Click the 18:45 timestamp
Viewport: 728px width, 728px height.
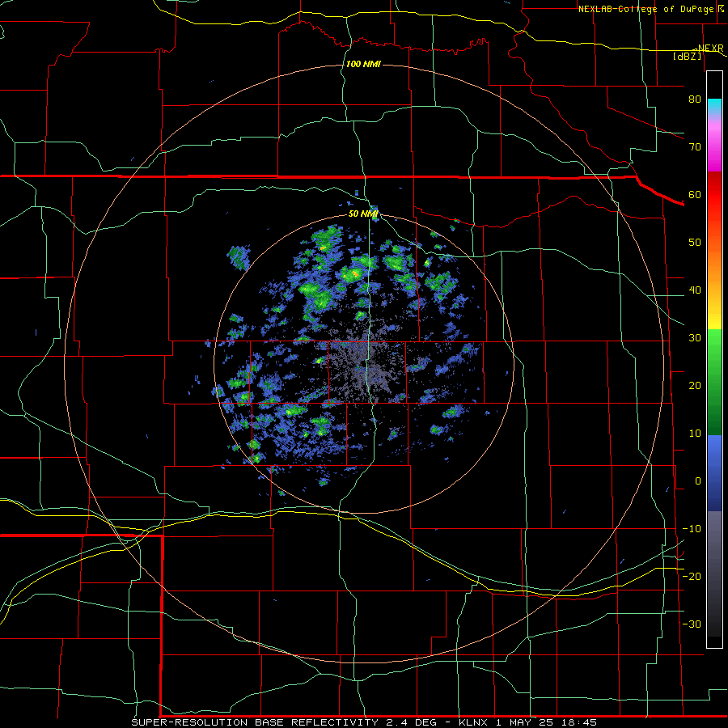(x=580, y=722)
